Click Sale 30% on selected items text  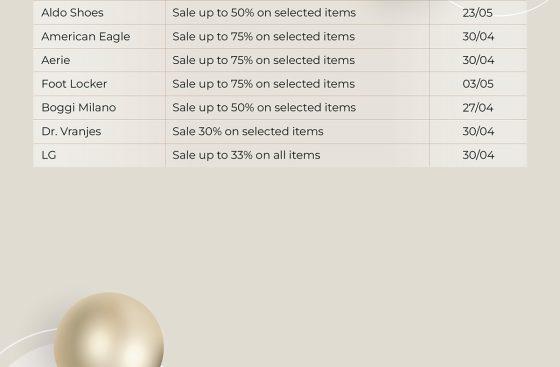pyautogui.click(x=248, y=131)
